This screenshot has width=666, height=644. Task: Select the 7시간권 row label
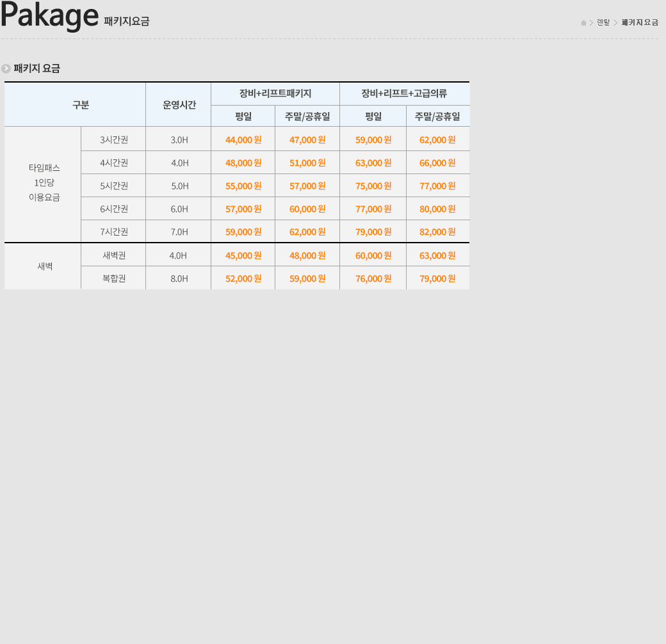pos(113,231)
